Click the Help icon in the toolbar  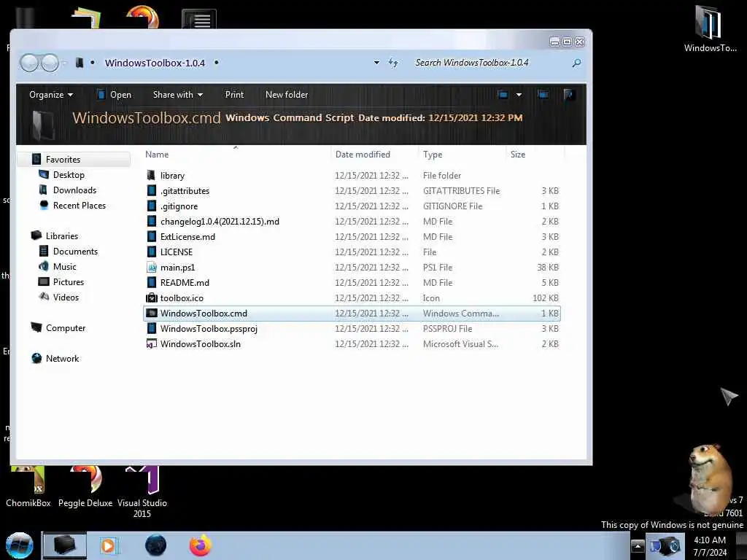568,95
